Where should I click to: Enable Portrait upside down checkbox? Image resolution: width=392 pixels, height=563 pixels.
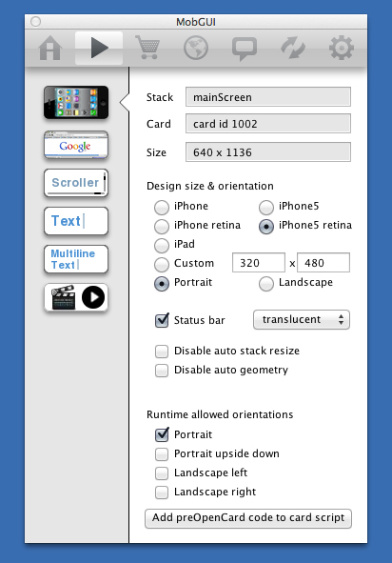pyautogui.click(x=162, y=454)
